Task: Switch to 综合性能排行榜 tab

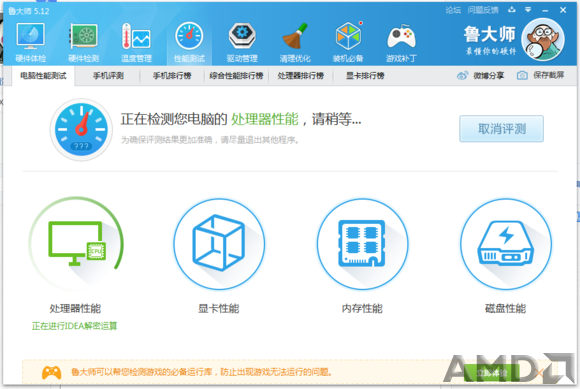Action: (x=236, y=76)
